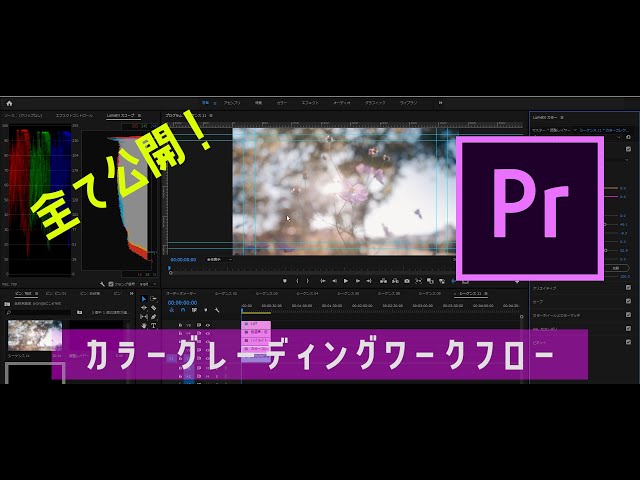
Task: Toggle the Vignette section checkbox
Action: click(628, 342)
